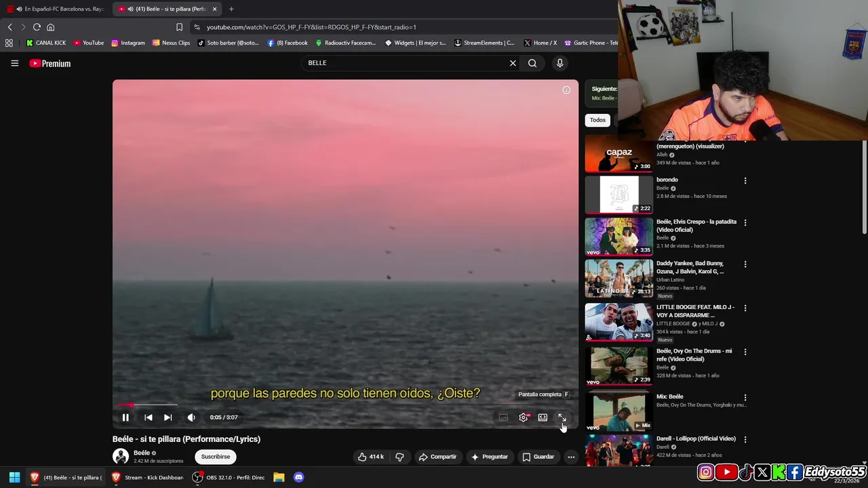
Task: Open options menu for borondo video
Action: [745, 181]
